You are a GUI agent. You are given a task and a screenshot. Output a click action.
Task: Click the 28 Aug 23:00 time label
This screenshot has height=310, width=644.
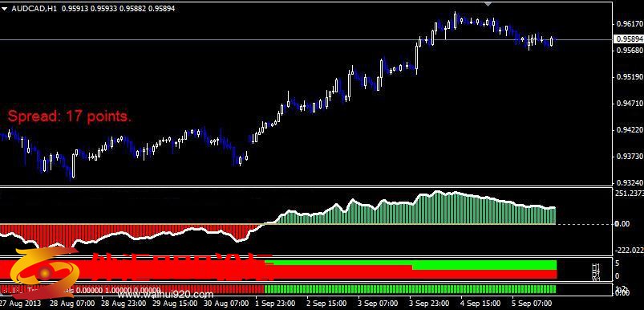tap(123, 303)
